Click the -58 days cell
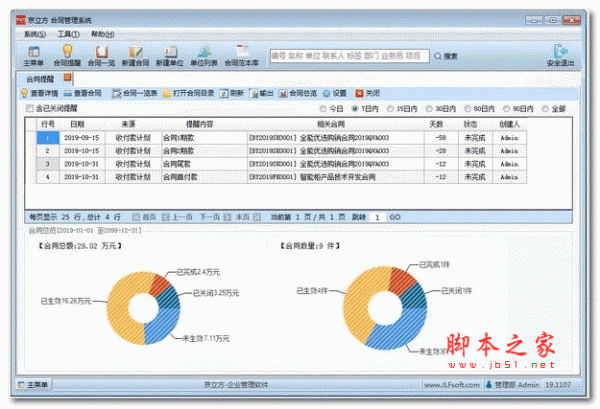This screenshot has width=600, height=409. coord(441,138)
